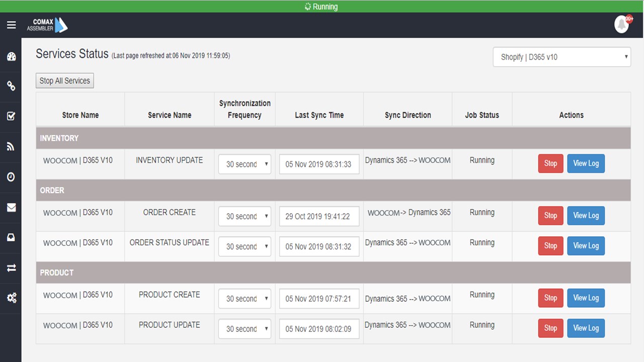Click Running status in ORDER CREATE row
The width and height of the screenshot is (644, 362).
coord(482,212)
